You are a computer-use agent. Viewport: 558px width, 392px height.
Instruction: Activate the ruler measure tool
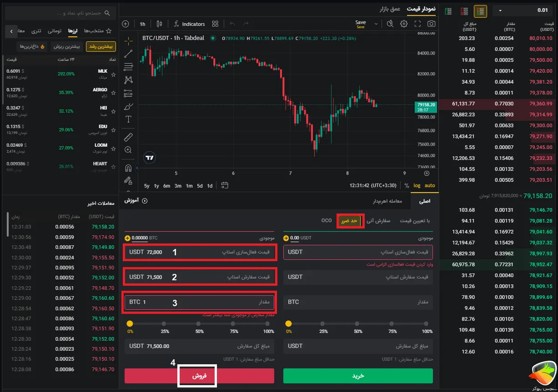(128, 136)
